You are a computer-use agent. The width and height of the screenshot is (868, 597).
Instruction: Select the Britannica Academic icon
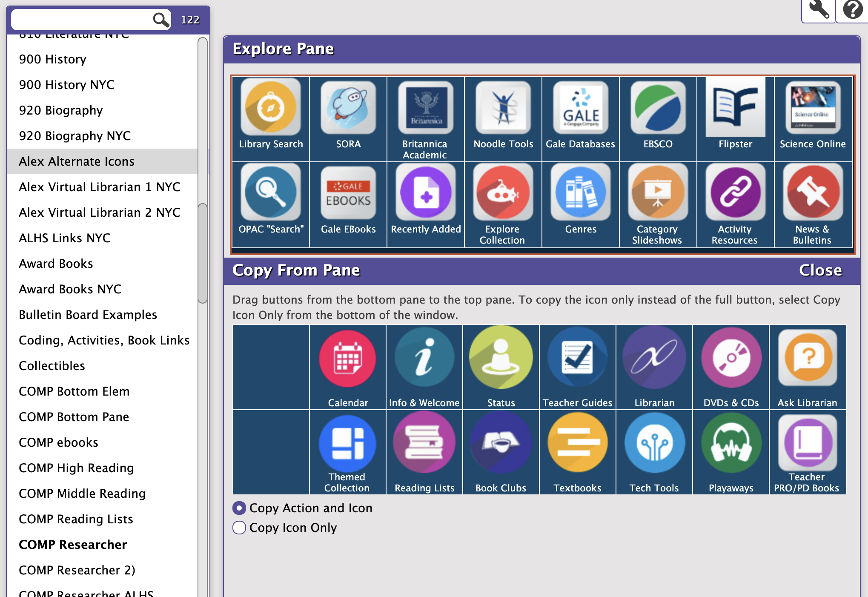point(426,107)
